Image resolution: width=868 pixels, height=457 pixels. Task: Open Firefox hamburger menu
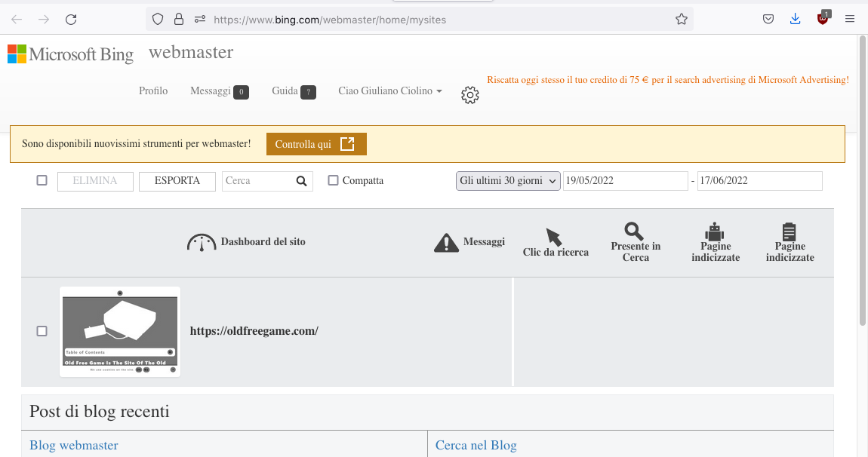[850, 20]
